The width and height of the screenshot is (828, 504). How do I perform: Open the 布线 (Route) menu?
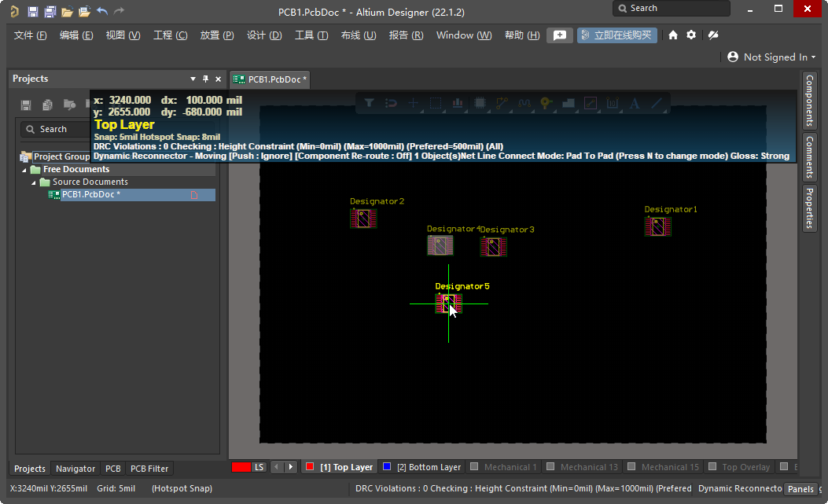pos(358,35)
